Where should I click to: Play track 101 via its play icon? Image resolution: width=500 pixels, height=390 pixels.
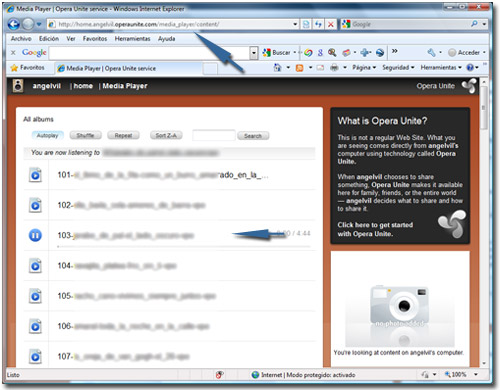click(35, 175)
